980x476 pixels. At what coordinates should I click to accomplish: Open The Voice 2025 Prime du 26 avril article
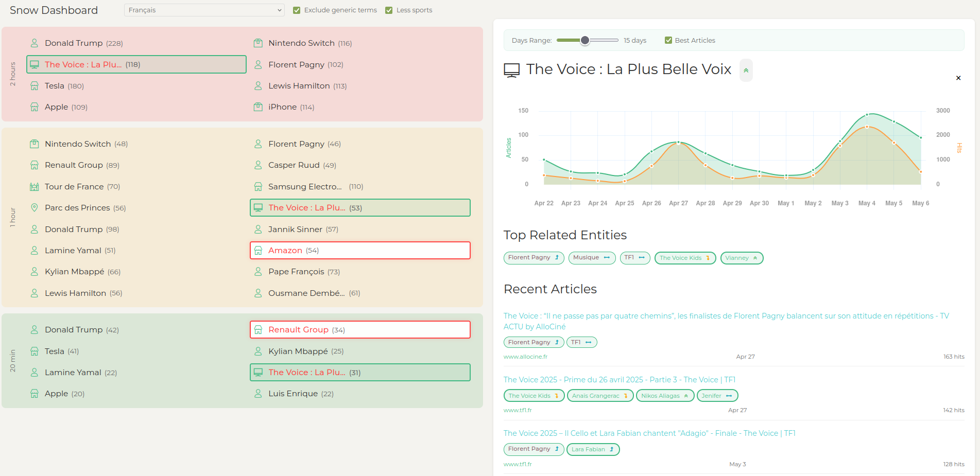[620, 380]
